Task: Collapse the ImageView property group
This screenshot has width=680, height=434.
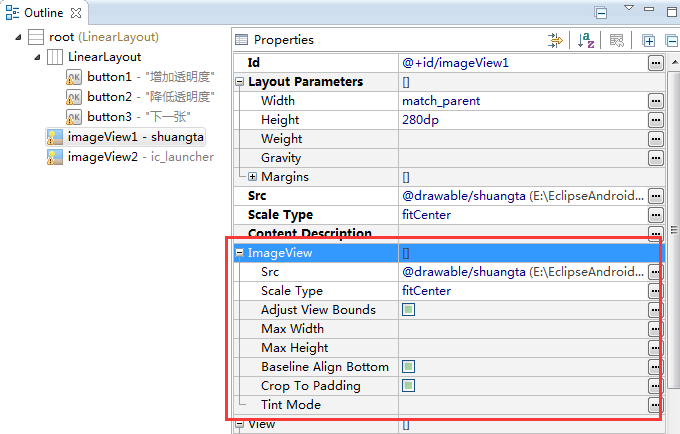Action: pos(239,253)
